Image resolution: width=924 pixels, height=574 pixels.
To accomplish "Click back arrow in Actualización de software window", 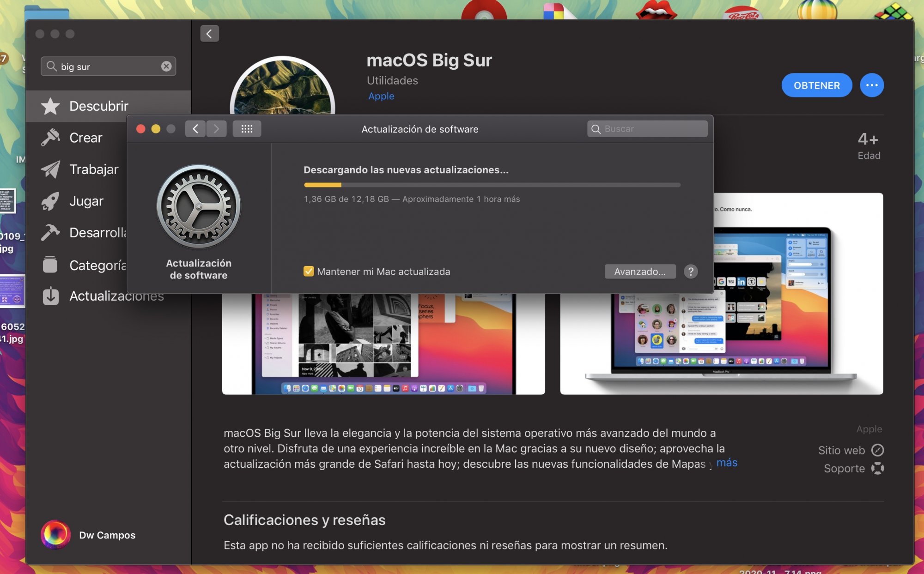I will point(195,129).
